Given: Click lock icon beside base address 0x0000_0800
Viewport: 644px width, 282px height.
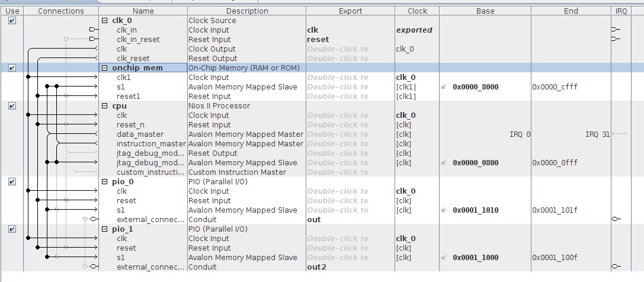Looking at the screenshot, I should coord(444,163).
